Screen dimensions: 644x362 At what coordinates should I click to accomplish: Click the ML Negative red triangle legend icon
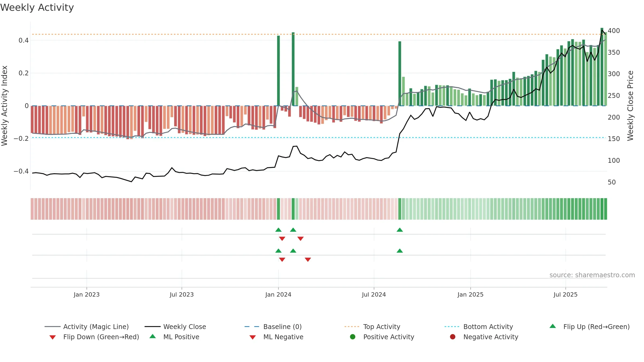[x=253, y=337]
